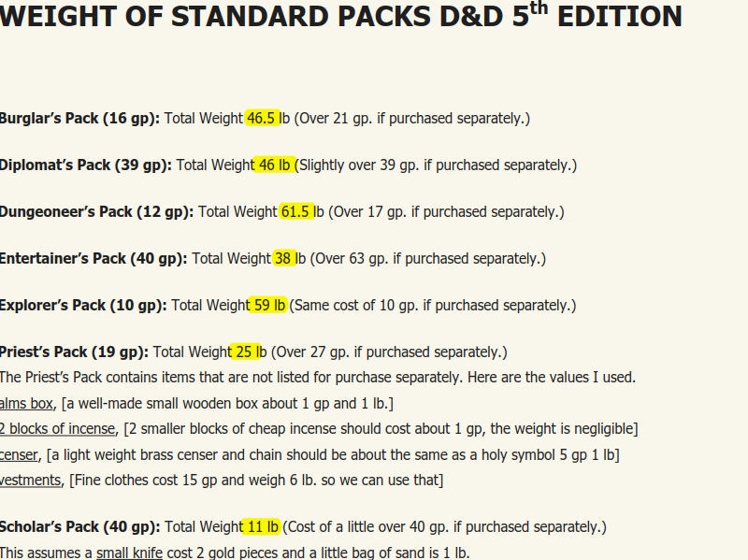The width and height of the screenshot is (748, 560).
Task: Click the highlighted 25 lb weight
Action: [248, 352]
